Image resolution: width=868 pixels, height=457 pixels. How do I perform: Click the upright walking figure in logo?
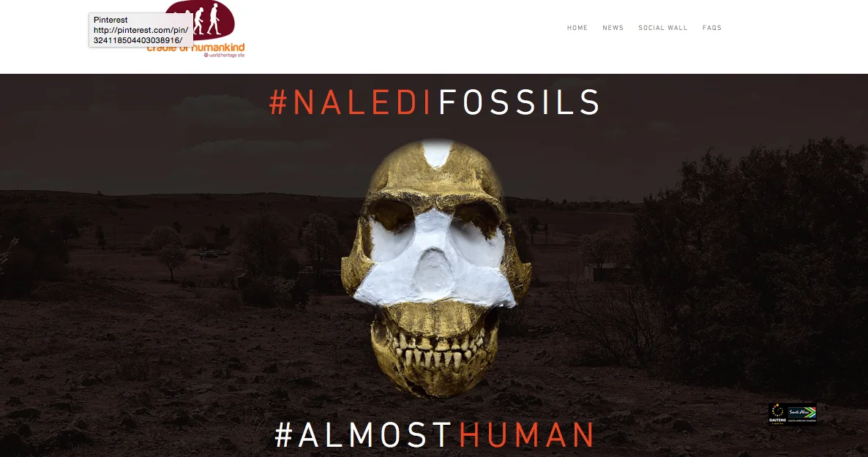click(x=214, y=19)
